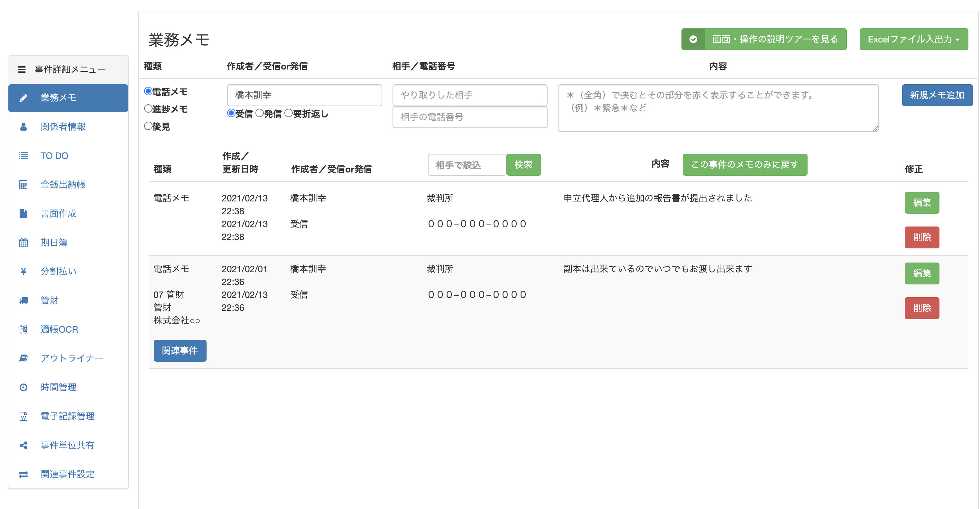Click the person icon for 関係者情報

23,127
